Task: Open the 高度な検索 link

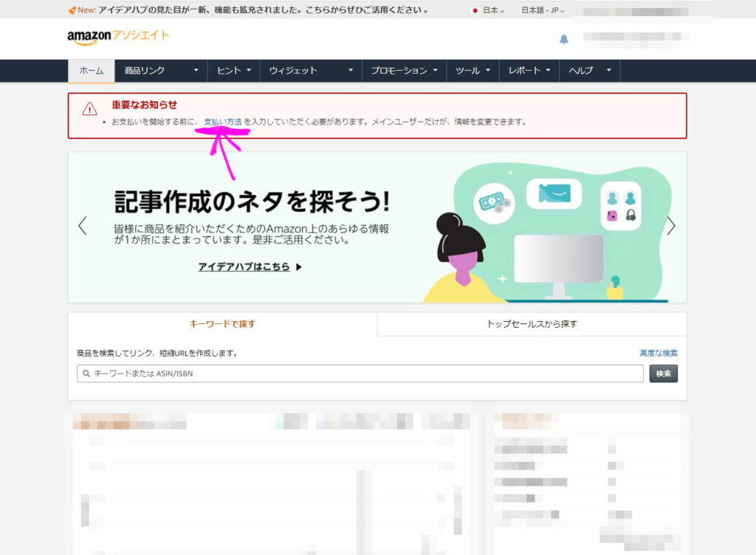Action: 658,353
